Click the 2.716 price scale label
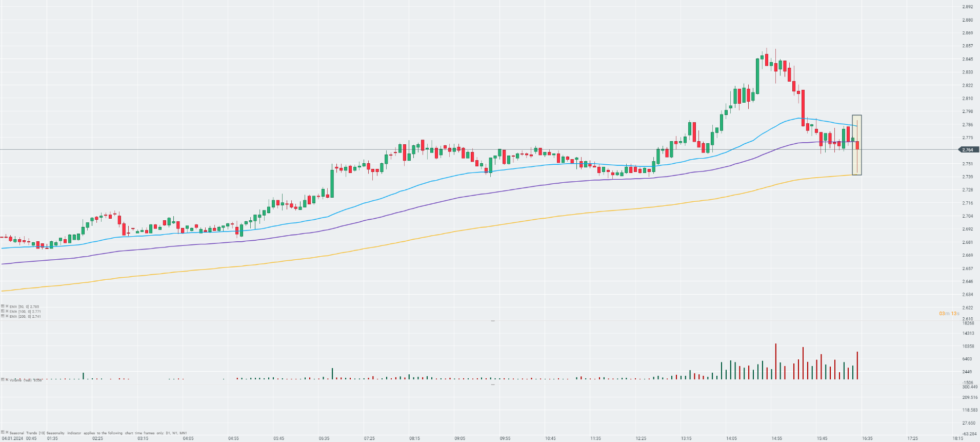The width and height of the screenshot is (980, 442). pos(968,203)
